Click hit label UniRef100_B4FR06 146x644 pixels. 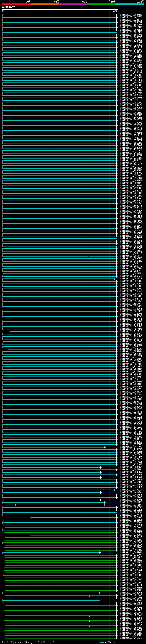(x=131, y=447)
